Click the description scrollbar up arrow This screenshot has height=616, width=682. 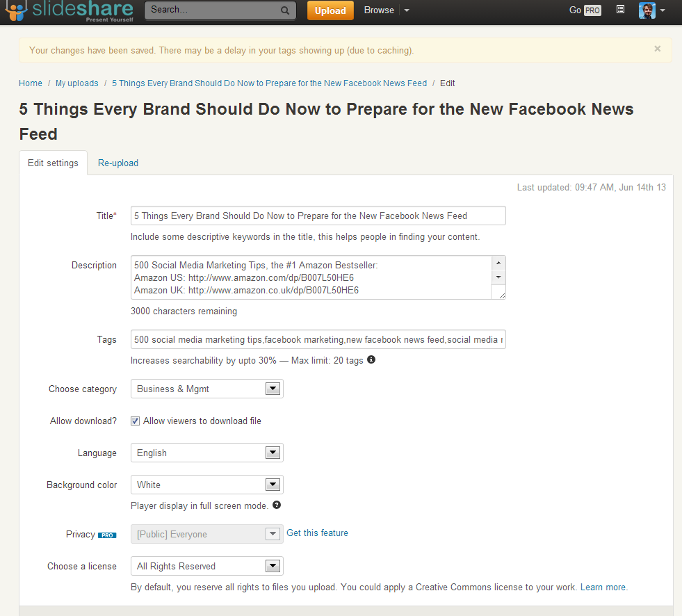tap(498, 263)
